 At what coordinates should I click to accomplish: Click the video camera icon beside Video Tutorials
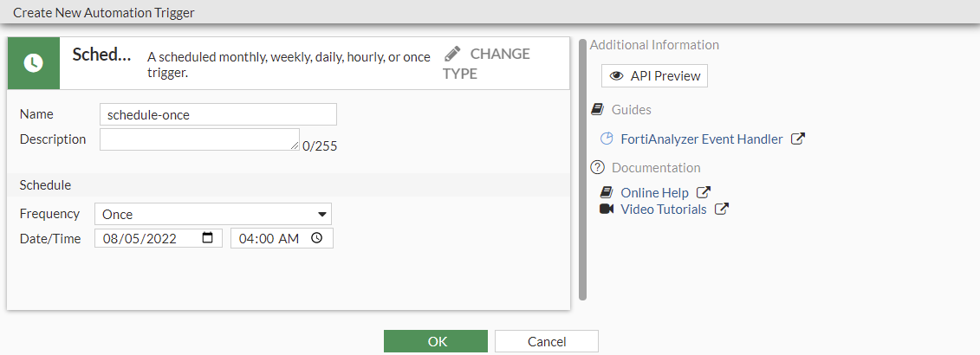click(x=607, y=210)
